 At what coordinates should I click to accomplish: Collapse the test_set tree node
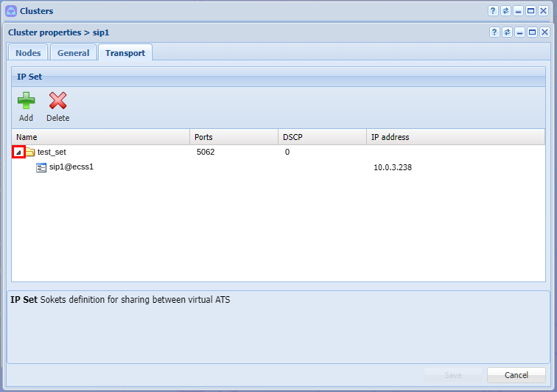[x=18, y=153]
